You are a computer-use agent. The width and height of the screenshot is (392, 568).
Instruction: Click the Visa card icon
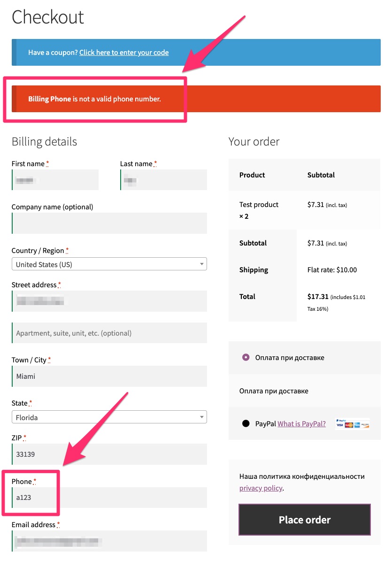339,425
